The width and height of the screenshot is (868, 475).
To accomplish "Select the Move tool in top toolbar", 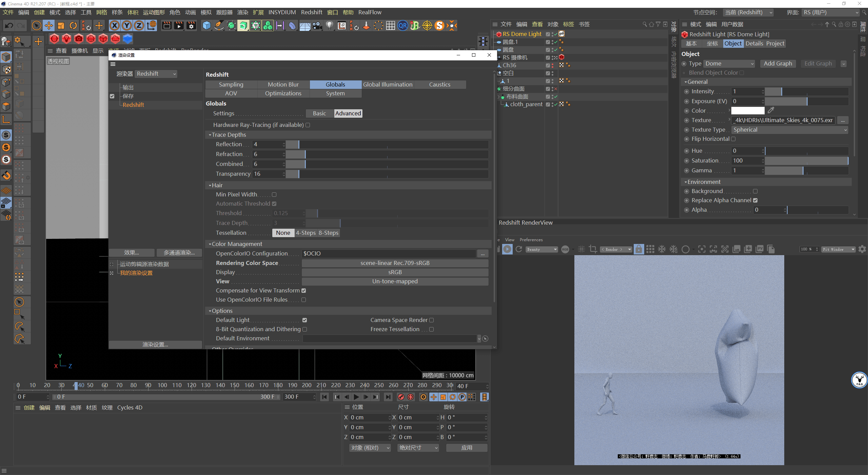I will coord(49,25).
